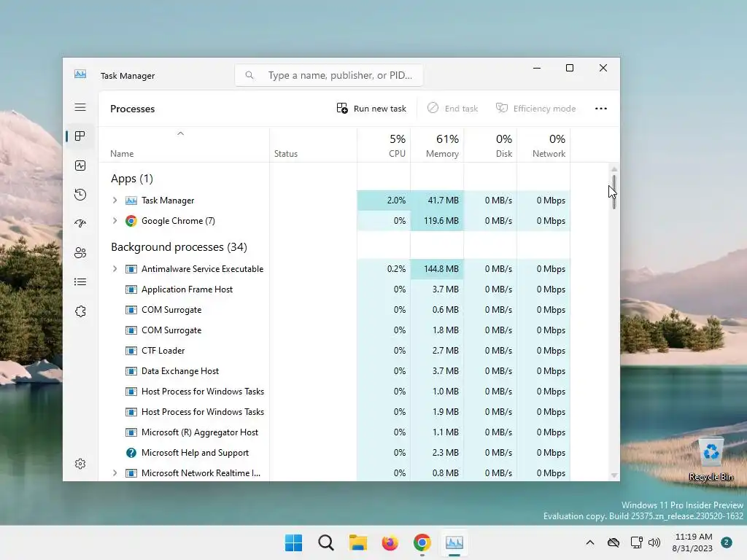The width and height of the screenshot is (747, 560).
Task: Click the Antimalware Service Executable icon
Action: 131,269
